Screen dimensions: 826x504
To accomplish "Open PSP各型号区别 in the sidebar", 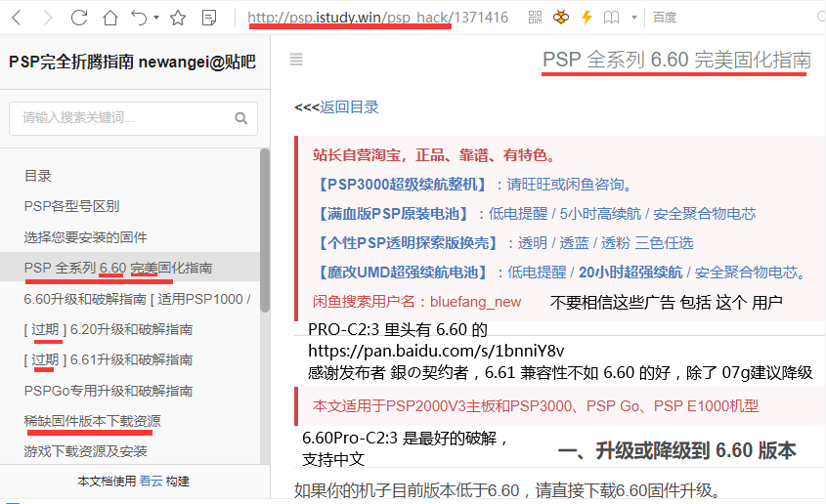I will [x=71, y=206].
